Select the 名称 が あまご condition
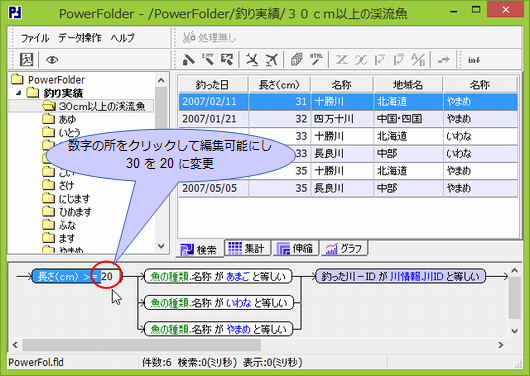 tap(218, 276)
